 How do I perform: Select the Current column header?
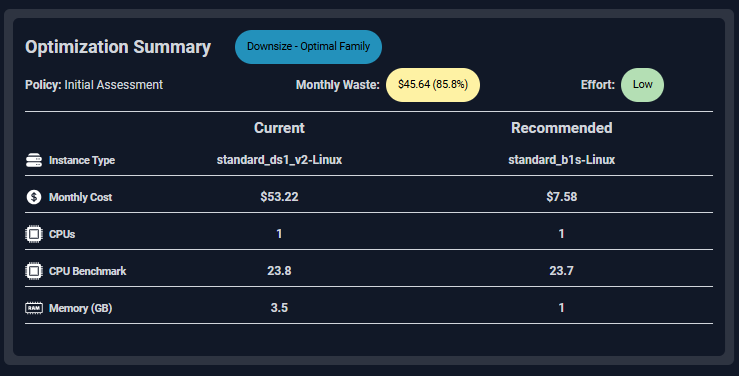[279, 128]
